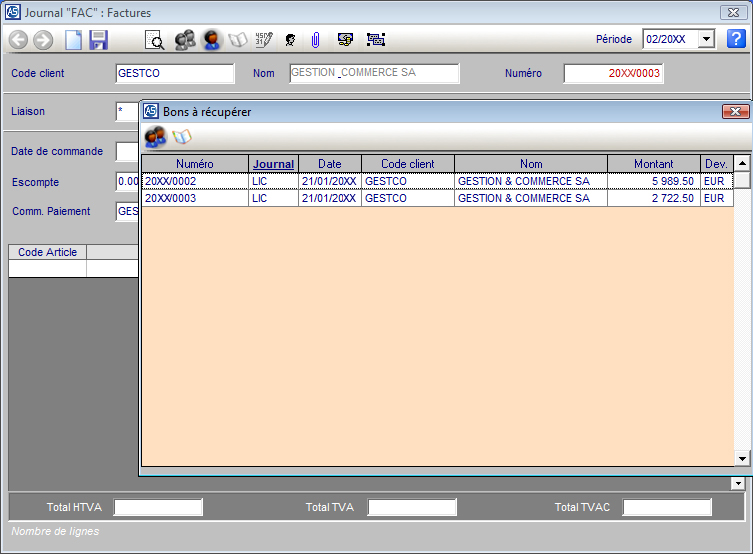Open the magnifier search document icon
This screenshot has width=753, height=554.
click(x=155, y=40)
